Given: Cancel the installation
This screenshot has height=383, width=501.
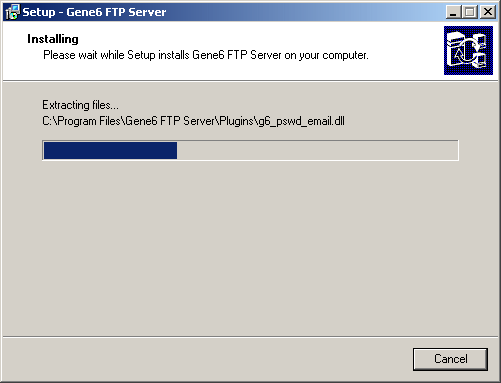Looking at the screenshot, I should tap(450, 359).
